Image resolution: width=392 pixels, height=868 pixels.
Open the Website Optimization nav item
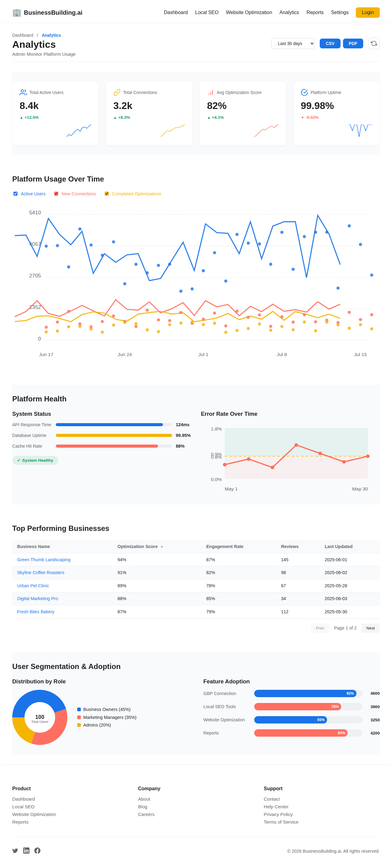point(249,13)
